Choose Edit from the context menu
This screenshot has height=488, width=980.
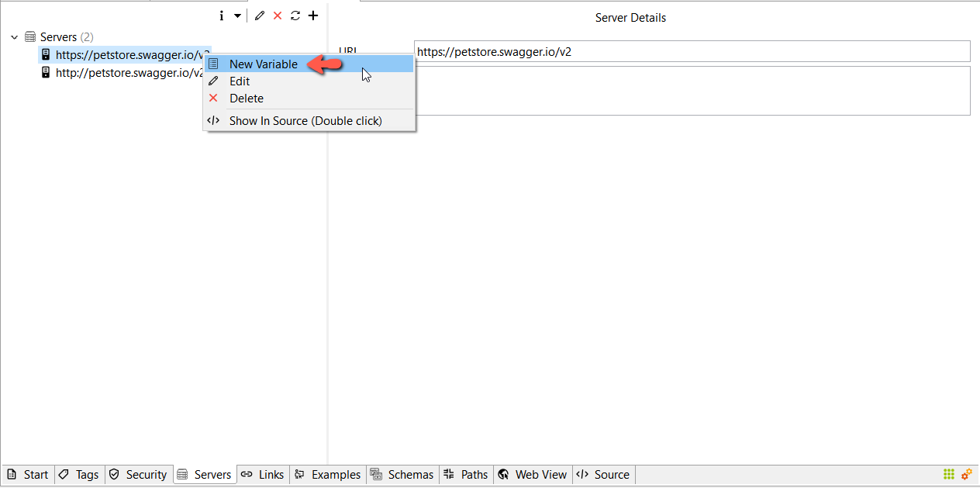pyautogui.click(x=309, y=81)
